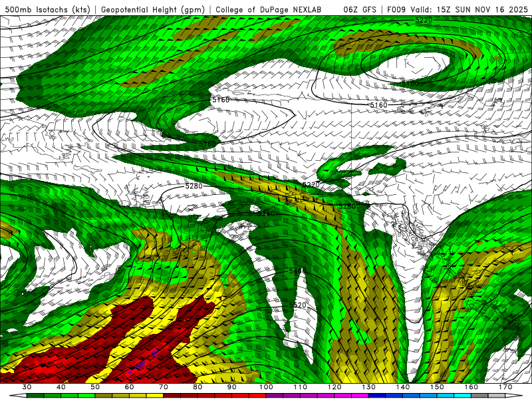
Task: Select the bright green 45-50 kts legend swatch
Action: pyautogui.click(x=86, y=396)
